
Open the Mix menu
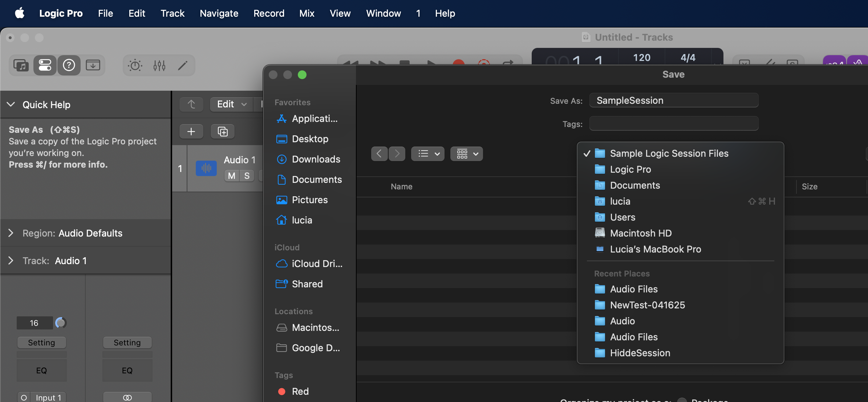point(307,13)
